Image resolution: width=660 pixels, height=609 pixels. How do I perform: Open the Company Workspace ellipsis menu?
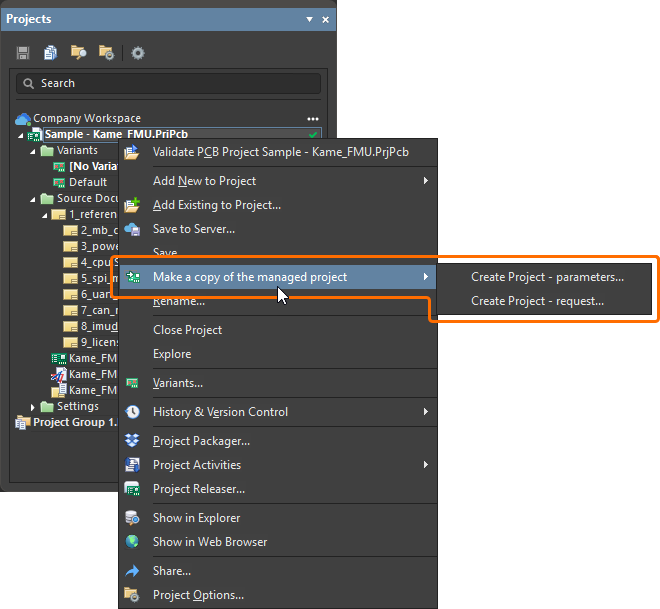point(313,119)
